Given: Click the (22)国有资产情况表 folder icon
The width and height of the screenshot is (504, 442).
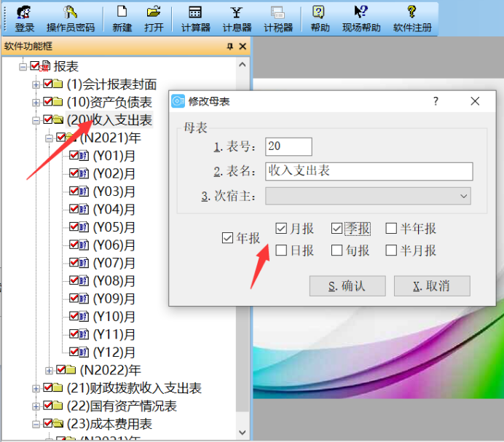Looking at the screenshot, I should (x=58, y=406).
